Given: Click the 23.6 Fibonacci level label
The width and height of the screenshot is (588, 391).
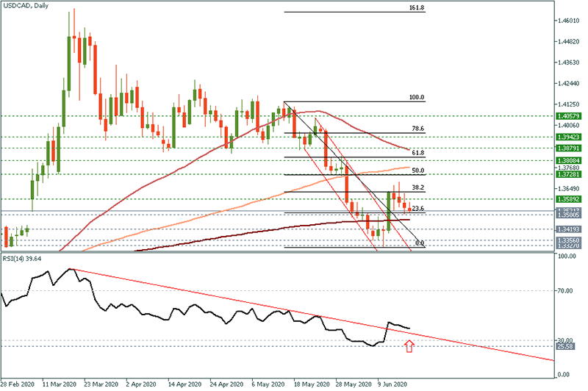Looking at the screenshot, I should [417, 209].
